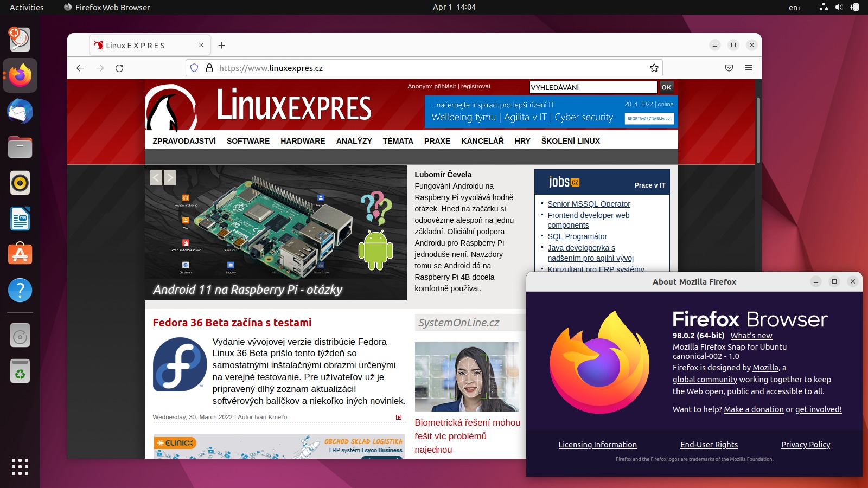Click the OK search button
The width and height of the screenshot is (868, 488).
click(666, 87)
